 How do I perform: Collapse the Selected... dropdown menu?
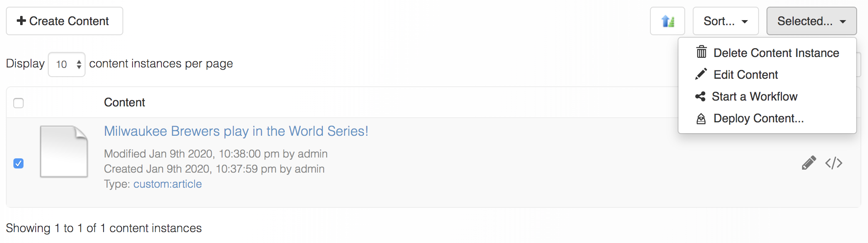coord(811,21)
